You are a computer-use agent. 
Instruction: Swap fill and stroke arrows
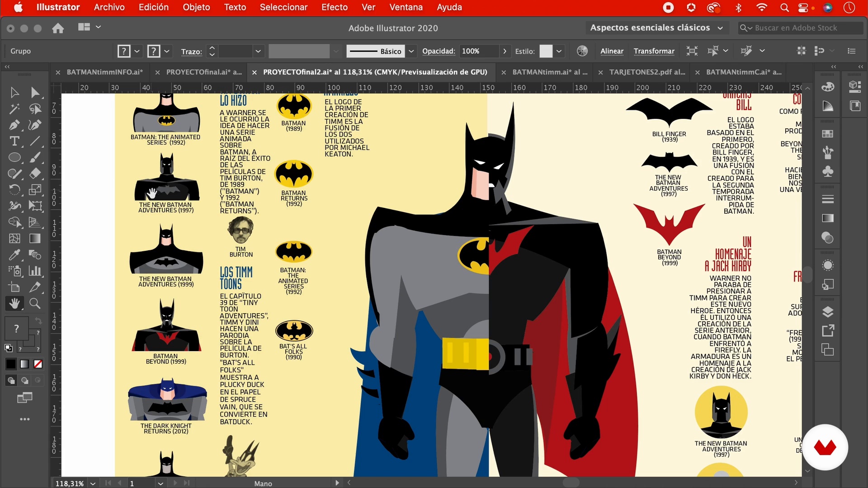38,321
